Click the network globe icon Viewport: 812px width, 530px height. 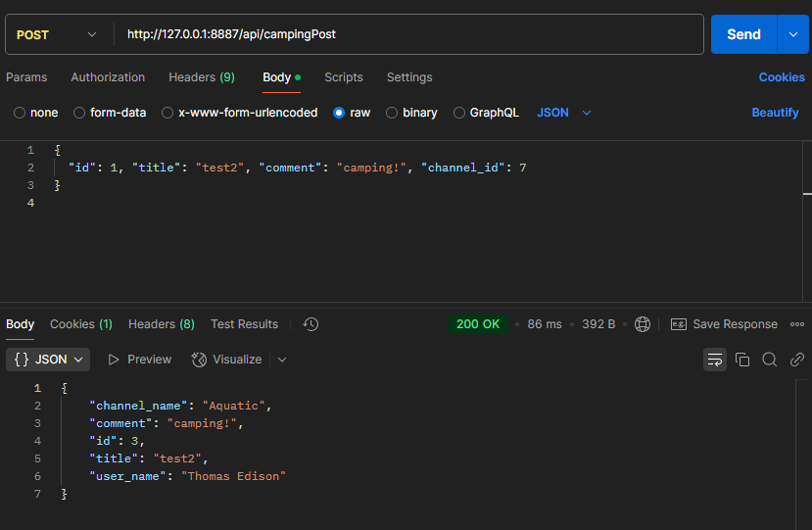coord(643,324)
